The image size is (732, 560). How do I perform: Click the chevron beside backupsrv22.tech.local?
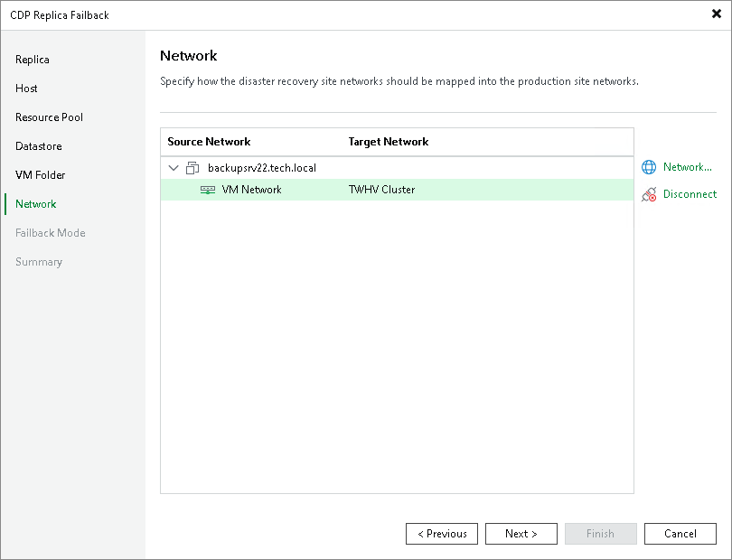173,167
